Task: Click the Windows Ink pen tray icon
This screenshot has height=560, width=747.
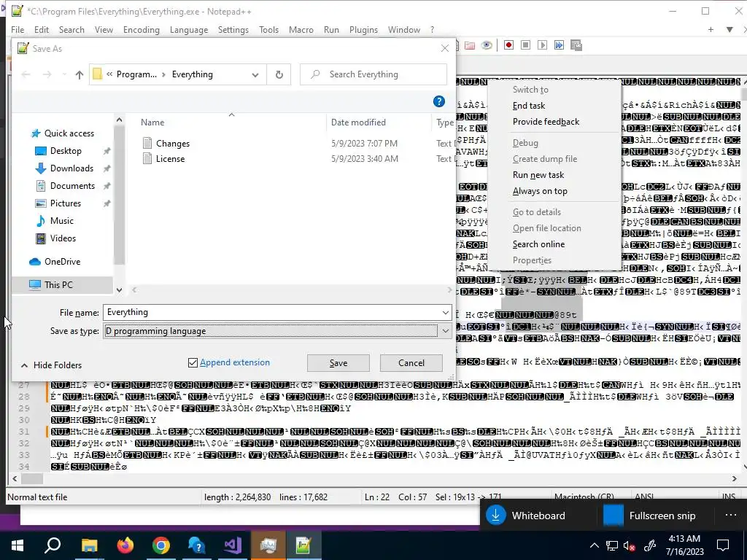Action: [x=650, y=545]
